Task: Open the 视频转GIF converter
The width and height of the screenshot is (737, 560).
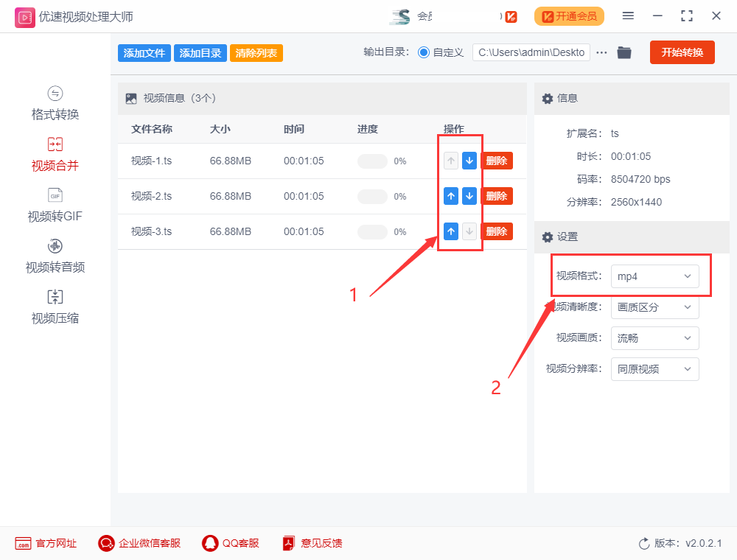Action: [x=55, y=205]
